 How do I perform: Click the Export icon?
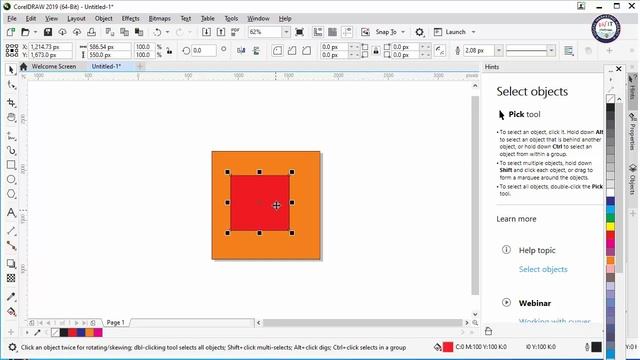221,32
